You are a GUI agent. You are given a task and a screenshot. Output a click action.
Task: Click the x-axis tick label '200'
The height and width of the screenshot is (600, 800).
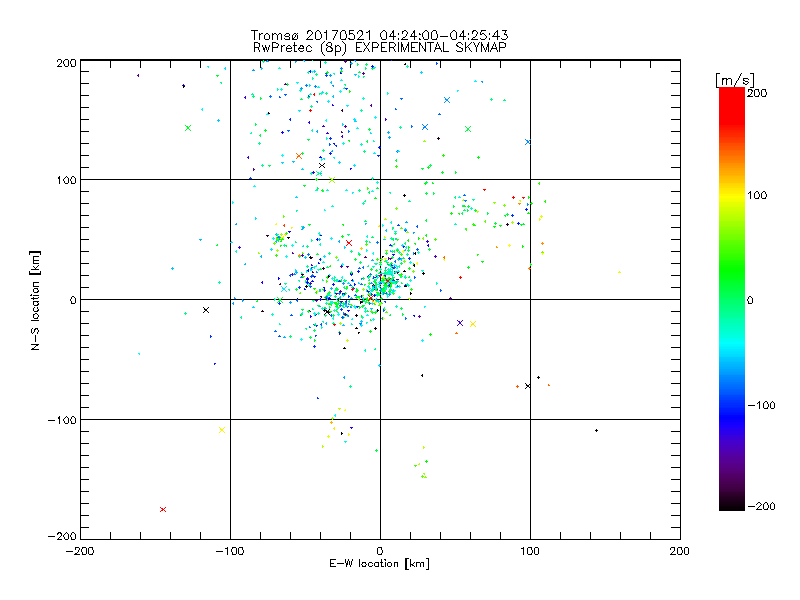tap(680, 552)
